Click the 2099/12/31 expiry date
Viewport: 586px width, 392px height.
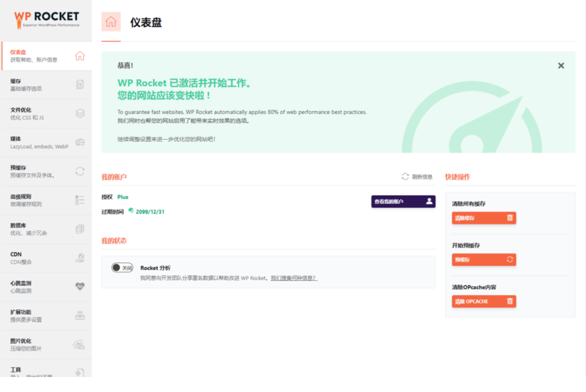coord(150,212)
